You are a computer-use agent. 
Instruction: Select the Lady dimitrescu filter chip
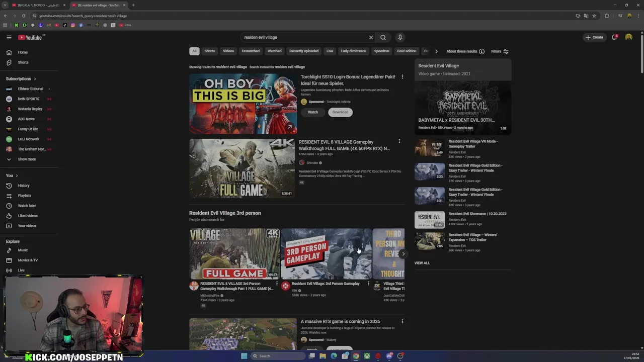pos(354,51)
